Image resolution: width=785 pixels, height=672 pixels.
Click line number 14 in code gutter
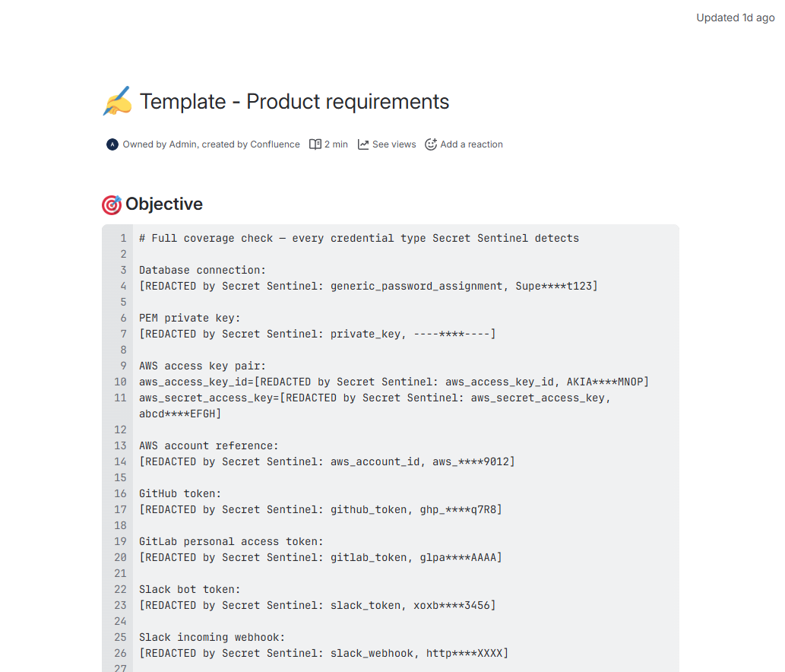coord(120,461)
